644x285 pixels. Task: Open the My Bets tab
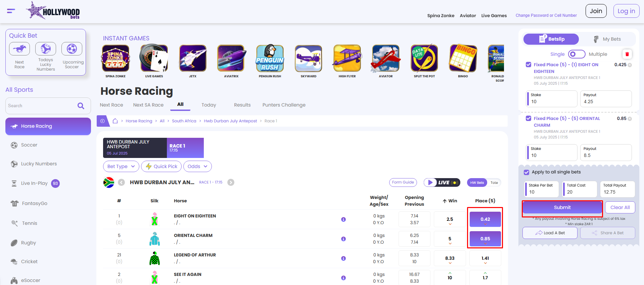click(607, 39)
